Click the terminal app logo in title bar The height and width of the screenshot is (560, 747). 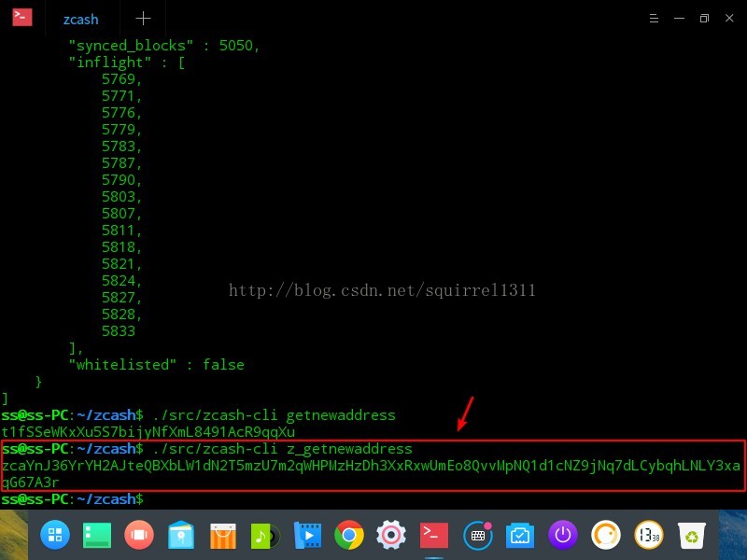[21, 18]
